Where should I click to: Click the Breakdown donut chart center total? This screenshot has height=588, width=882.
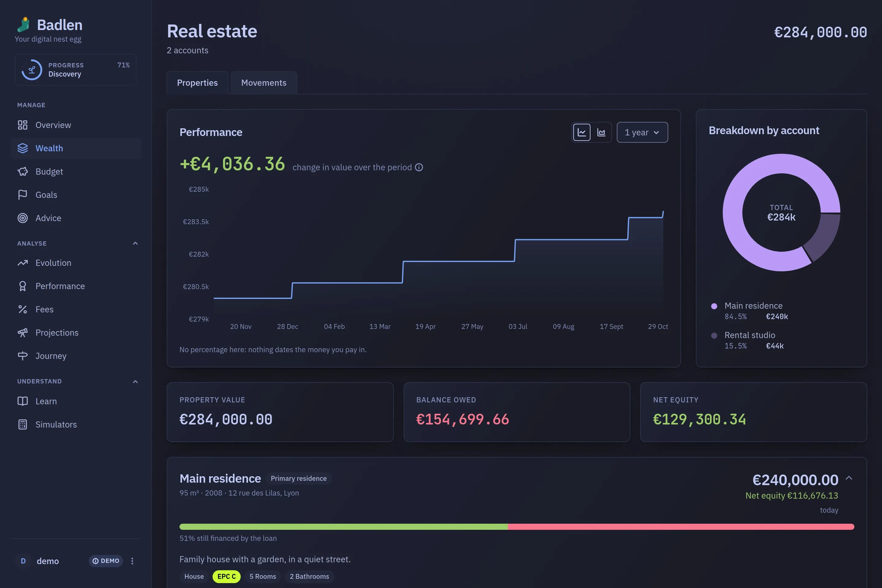coord(781,213)
